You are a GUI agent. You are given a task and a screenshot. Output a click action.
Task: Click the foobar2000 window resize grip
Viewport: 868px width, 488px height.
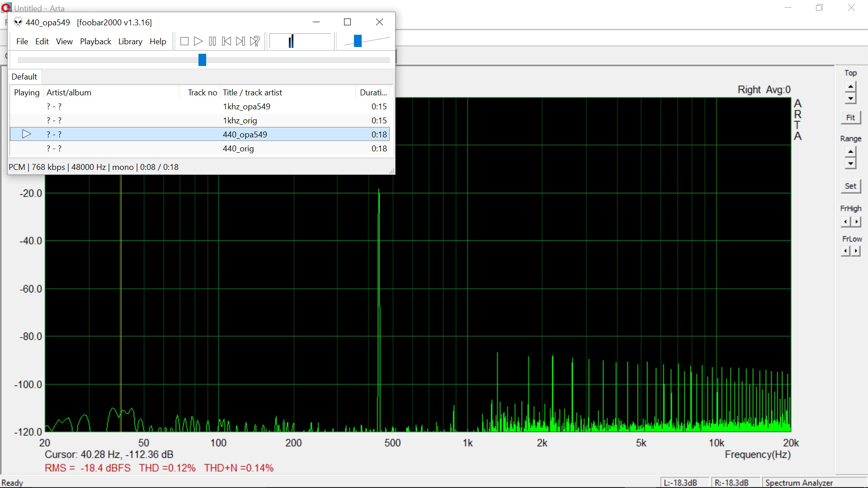(x=392, y=171)
